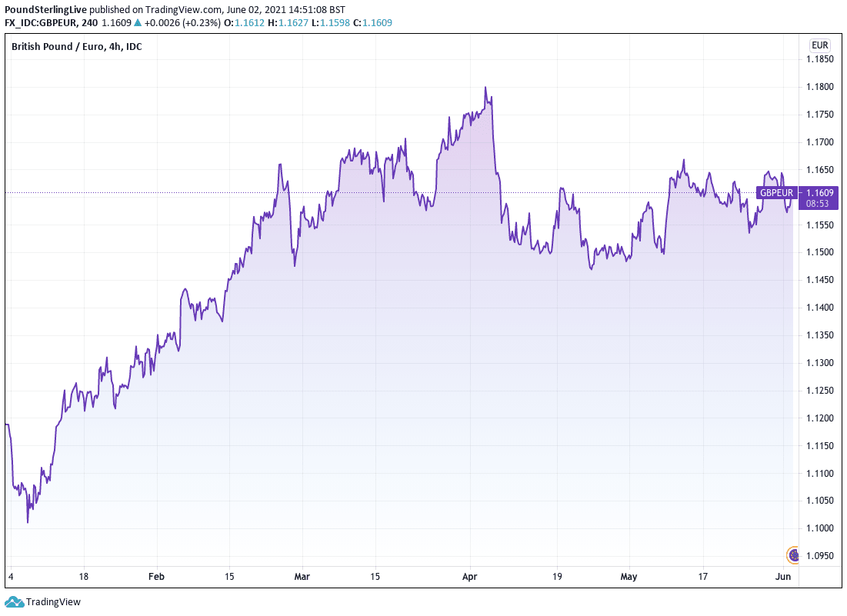Click the 1.1450 price axis label
This screenshot has width=847, height=616.
(819, 280)
